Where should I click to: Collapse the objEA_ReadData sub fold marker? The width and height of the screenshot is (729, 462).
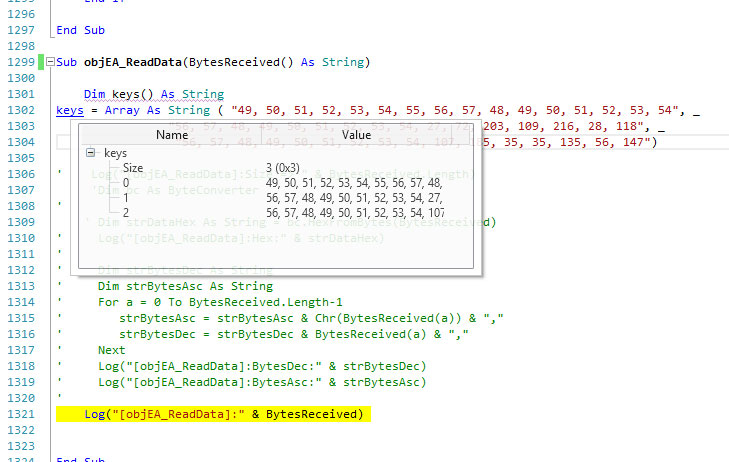coord(50,62)
